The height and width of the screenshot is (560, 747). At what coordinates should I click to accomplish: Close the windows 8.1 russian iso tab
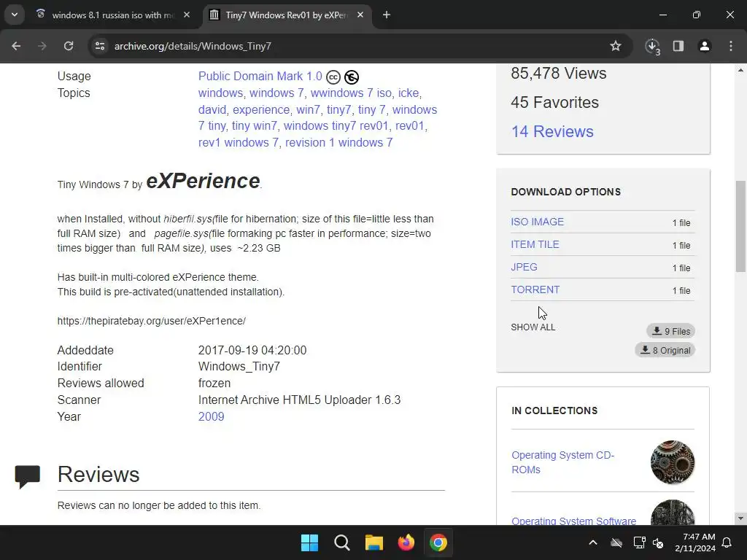187,15
